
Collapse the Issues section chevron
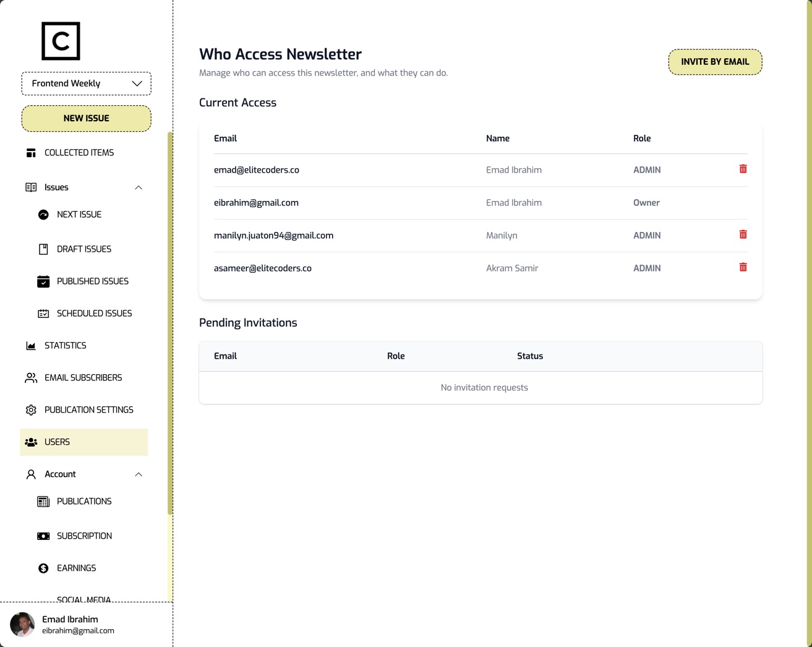click(x=139, y=187)
